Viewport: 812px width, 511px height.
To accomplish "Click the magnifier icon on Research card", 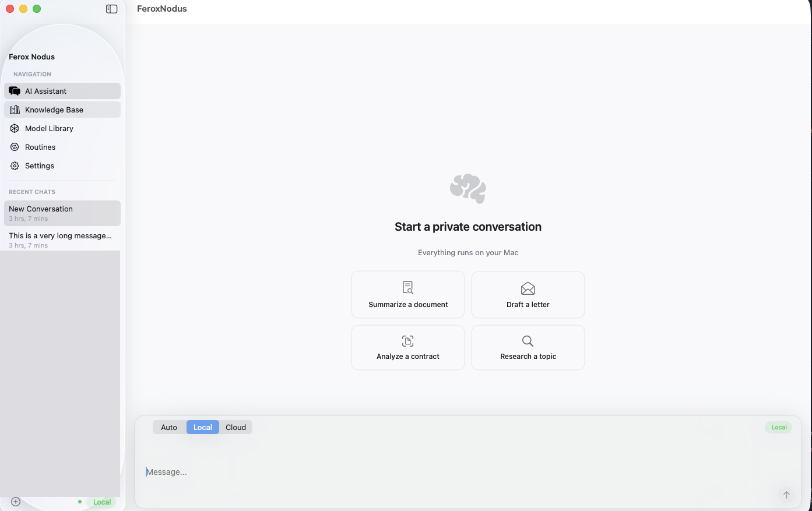I will tap(528, 341).
